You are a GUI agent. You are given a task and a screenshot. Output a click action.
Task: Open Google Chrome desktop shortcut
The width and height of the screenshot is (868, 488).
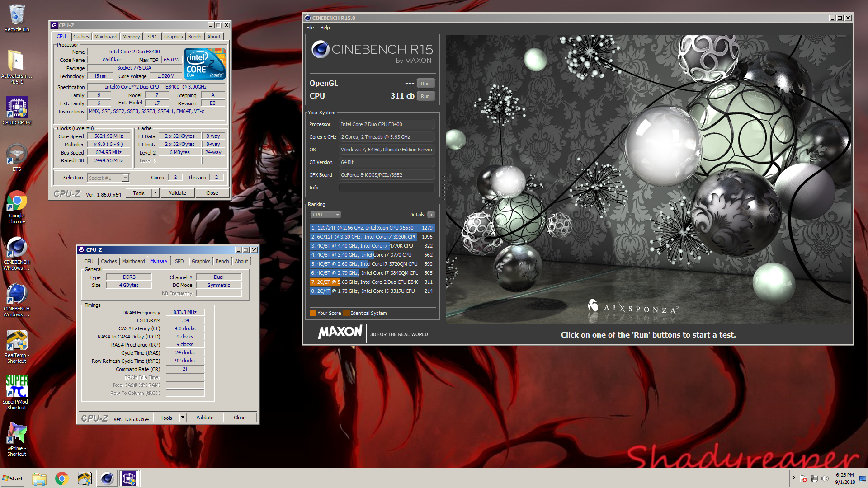pyautogui.click(x=17, y=207)
